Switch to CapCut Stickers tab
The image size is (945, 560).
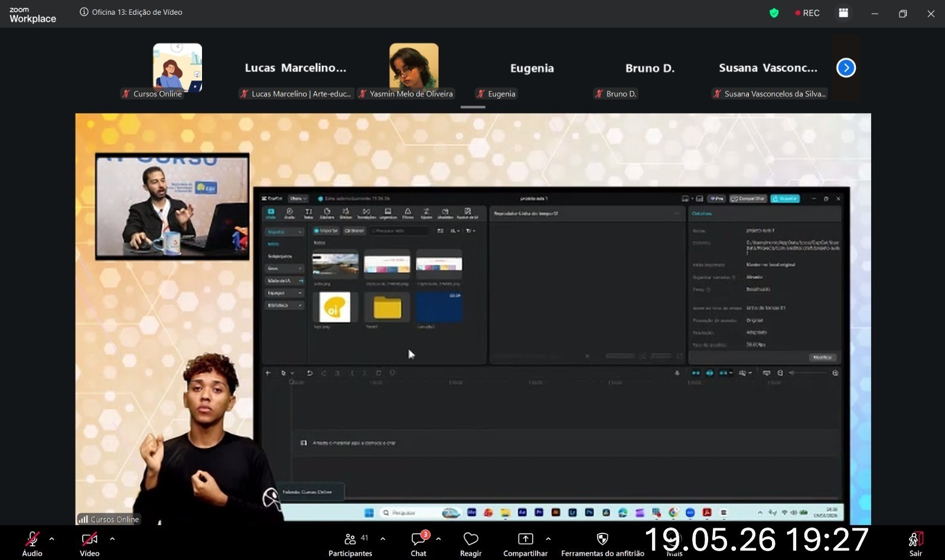pos(327,213)
